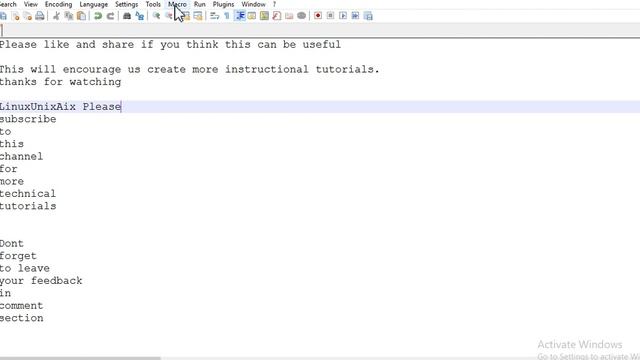Viewport: 640px width, 360px height.
Task: Click the word 'subscribe'
Action: [x=28, y=119]
